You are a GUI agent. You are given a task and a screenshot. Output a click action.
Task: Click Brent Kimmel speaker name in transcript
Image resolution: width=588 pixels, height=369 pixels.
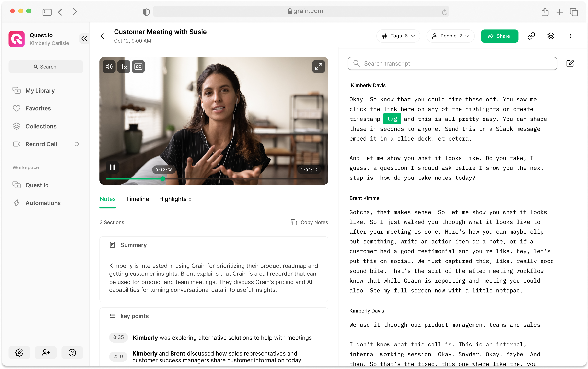[365, 198]
